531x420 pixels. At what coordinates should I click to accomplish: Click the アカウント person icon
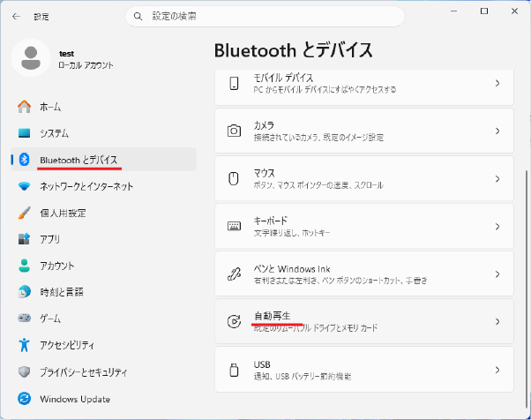[24, 266]
